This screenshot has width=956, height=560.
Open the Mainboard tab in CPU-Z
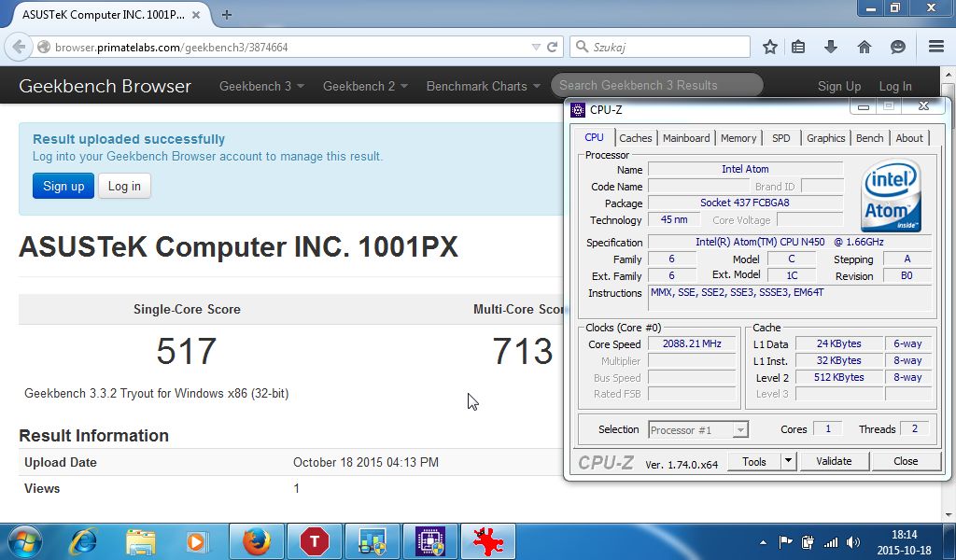686,138
